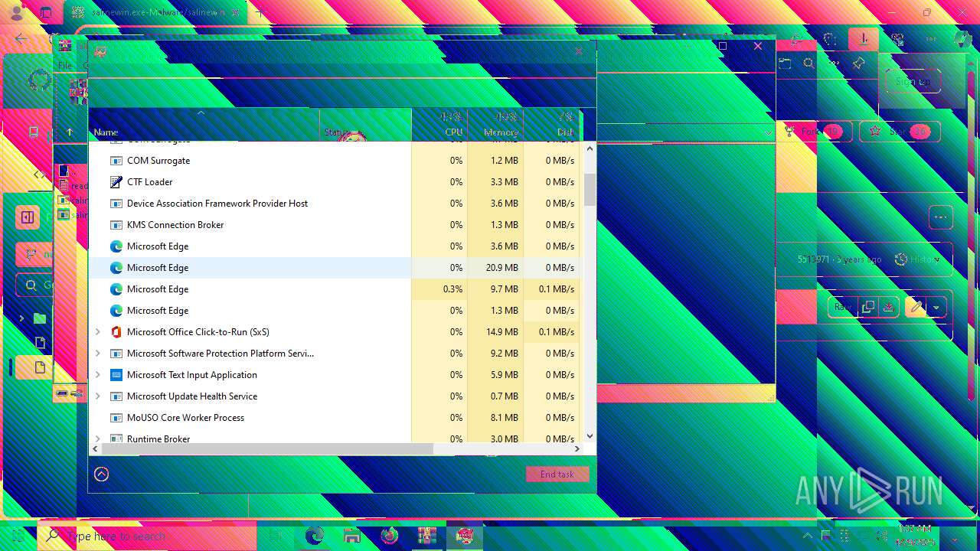This screenshot has width=980, height=551.
Task: Click the Microsoft Text Input Application icon
Action: tap(116, 375)
